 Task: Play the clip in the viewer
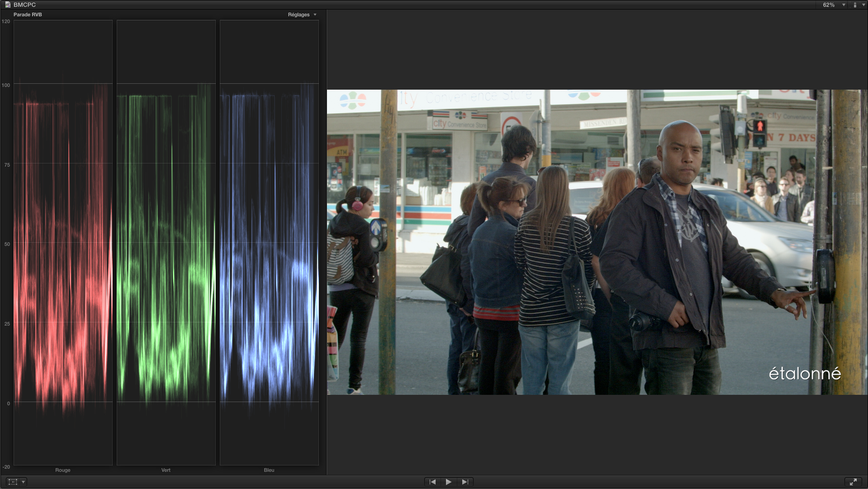448,482
